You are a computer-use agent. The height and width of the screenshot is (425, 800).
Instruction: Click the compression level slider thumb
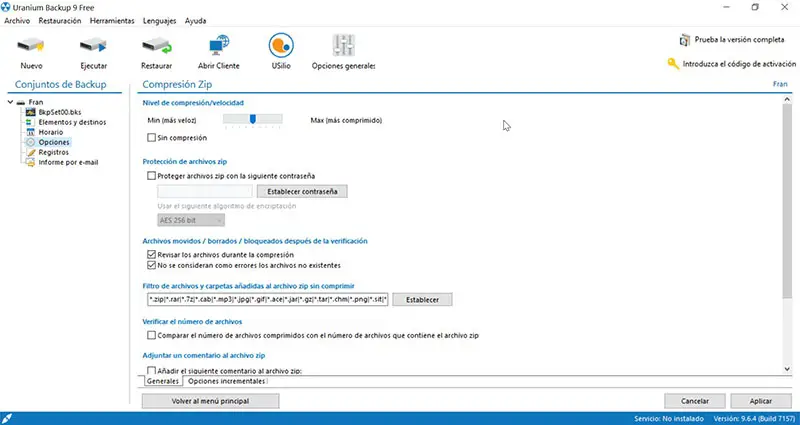tap(253, 119)
